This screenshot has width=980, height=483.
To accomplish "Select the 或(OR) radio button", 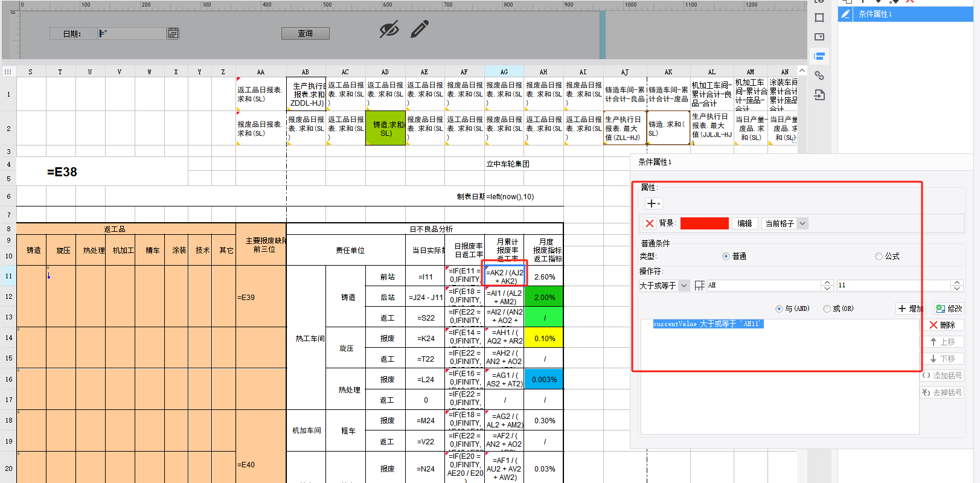I will click(x=827, y=309).
